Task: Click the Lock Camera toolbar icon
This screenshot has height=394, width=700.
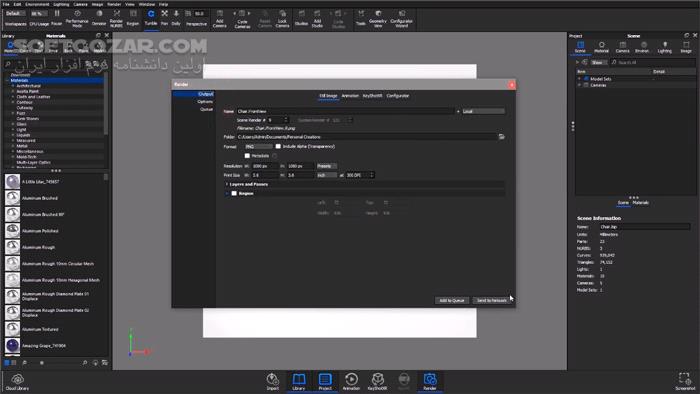Action: (282, 18)
